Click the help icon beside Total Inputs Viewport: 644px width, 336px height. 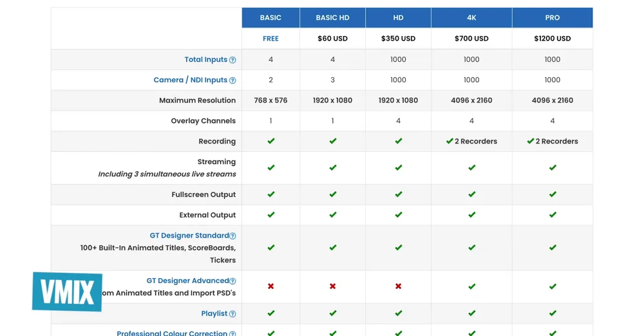232,60
